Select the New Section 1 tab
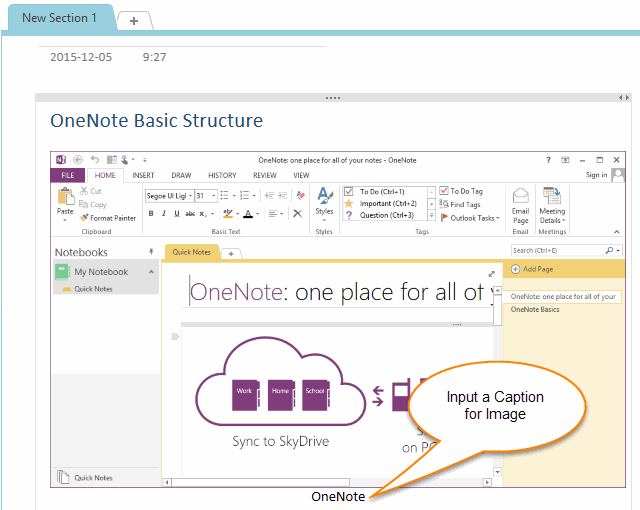The width and height of the screenshot is (640, 510). (60, 18)
